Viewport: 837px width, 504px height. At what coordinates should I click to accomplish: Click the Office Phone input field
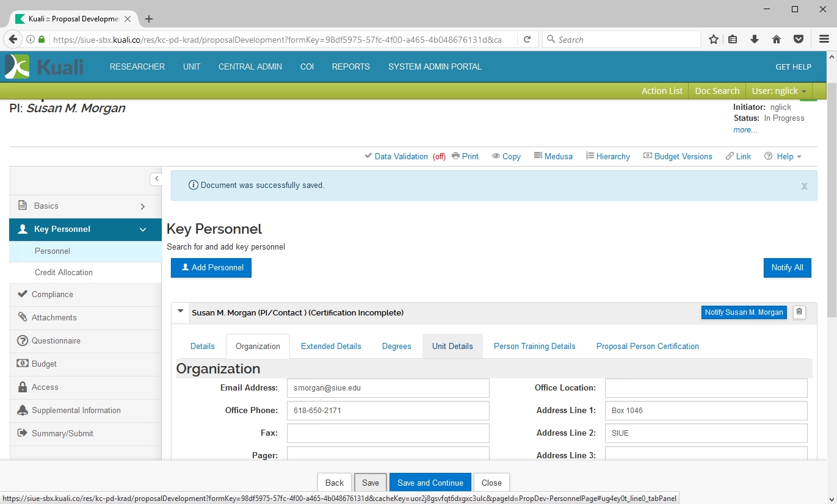coord(388,411)
